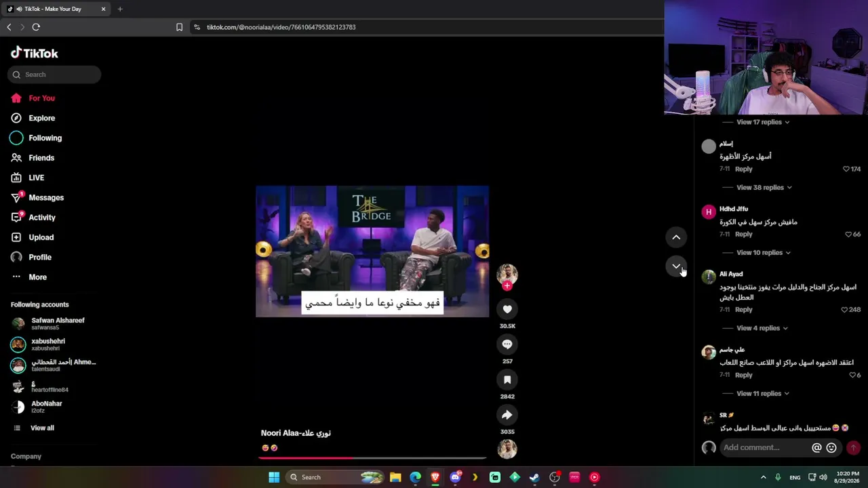The image size is (868, 488).
Task: Bookmark the video with the save icon
Action: (x=507, y=380)
